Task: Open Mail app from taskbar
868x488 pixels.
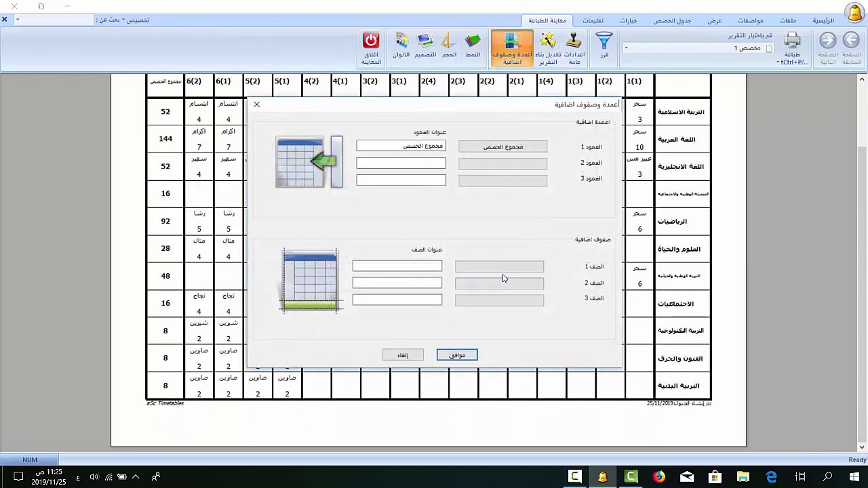Action: pos(687,476)
